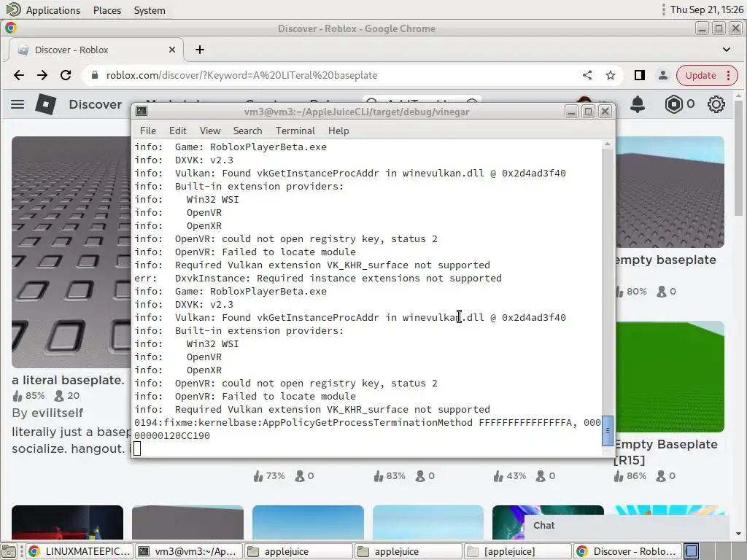This screenshot has height=560, width=747.
Task: Open the Chat panel
Action: 627,526
